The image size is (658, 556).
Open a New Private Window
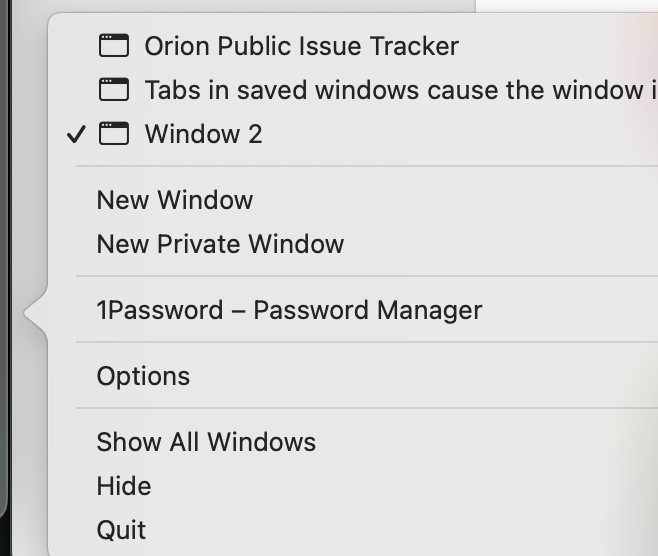pos(220,244)
